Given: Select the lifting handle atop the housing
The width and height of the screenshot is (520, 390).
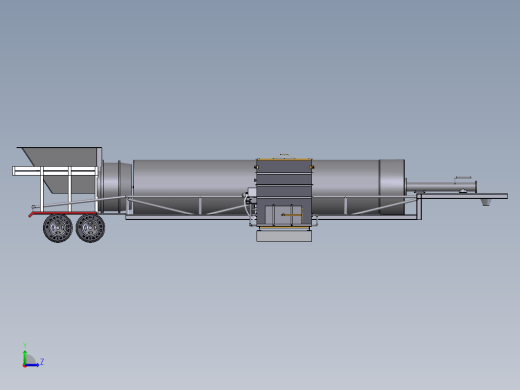Looking at the screenshot, I should click(x=284, y=156).
